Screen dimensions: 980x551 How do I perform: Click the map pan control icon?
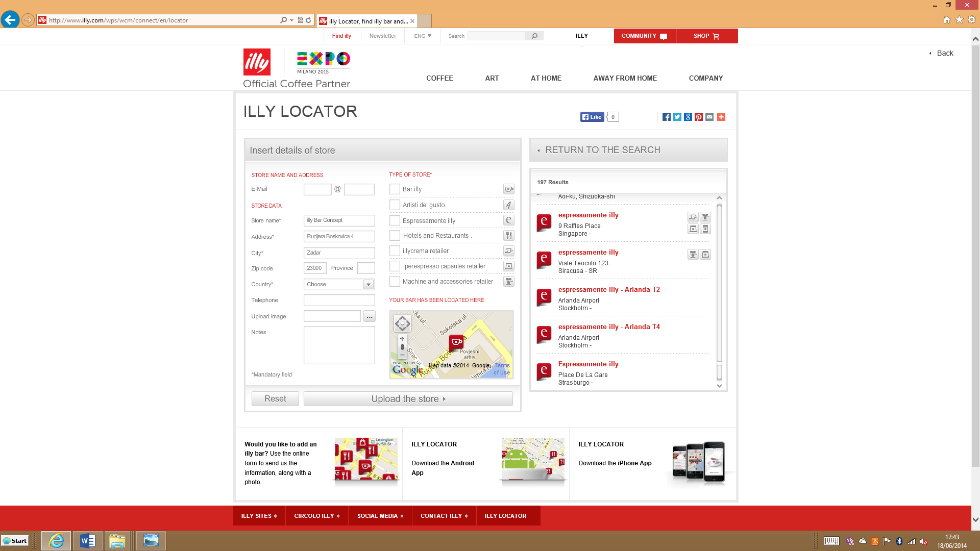click(x=402, y=323)
